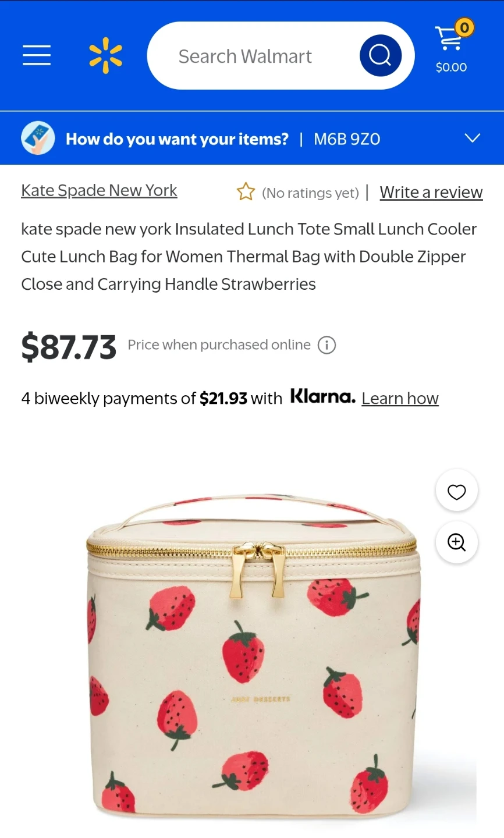Click Learn how for Klarna payments
The width and height of the screenshot is (504, 838).
tap(400, 399)
